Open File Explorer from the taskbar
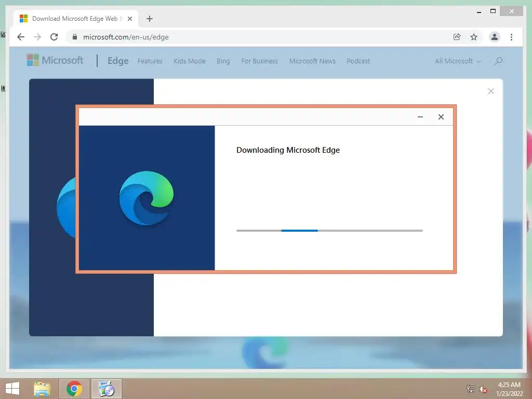The width and height of the screenshot is (532, 399). tap(42, 389)
